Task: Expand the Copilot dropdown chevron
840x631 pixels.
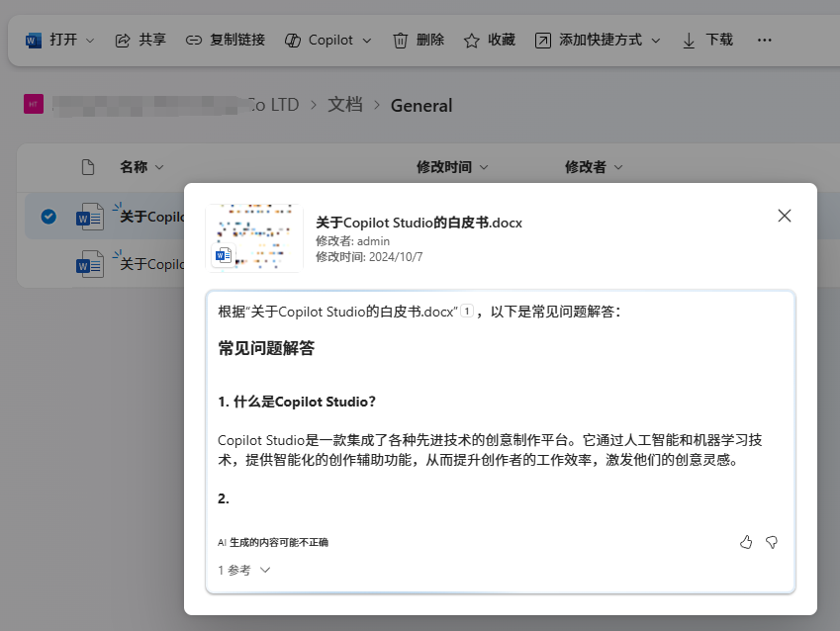Action: (x=367, y=41)
